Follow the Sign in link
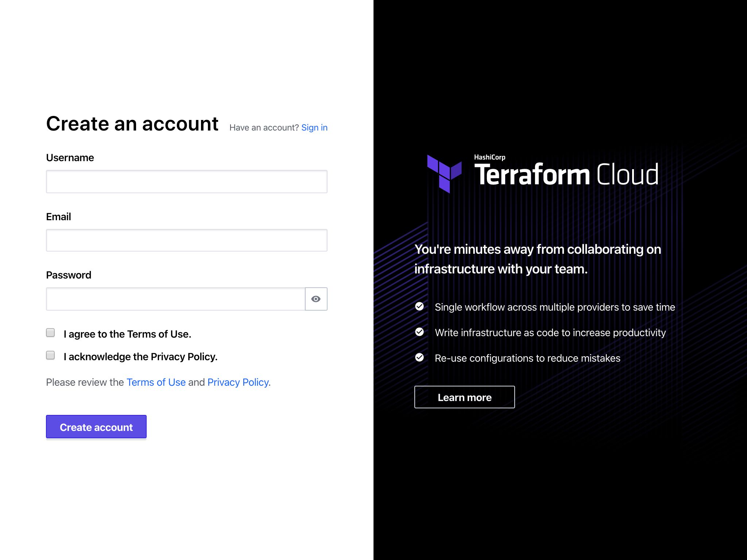This screenshot has width=747, height=560. pyautogui.click(x=314, y=128)
